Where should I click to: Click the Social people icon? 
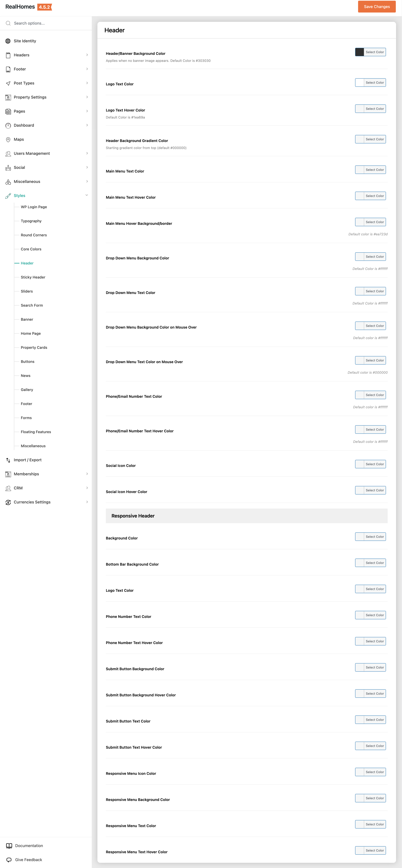pyautogui.click(x=8, y=167)
